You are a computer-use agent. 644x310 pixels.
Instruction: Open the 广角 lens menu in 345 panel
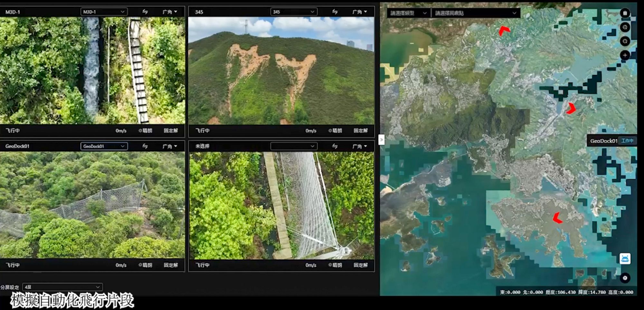360,12
